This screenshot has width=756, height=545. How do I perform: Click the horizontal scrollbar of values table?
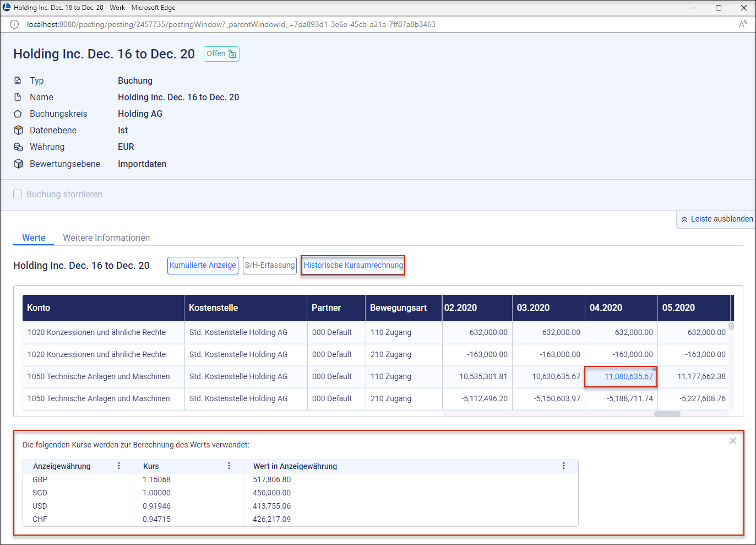[x=667, y=414]
